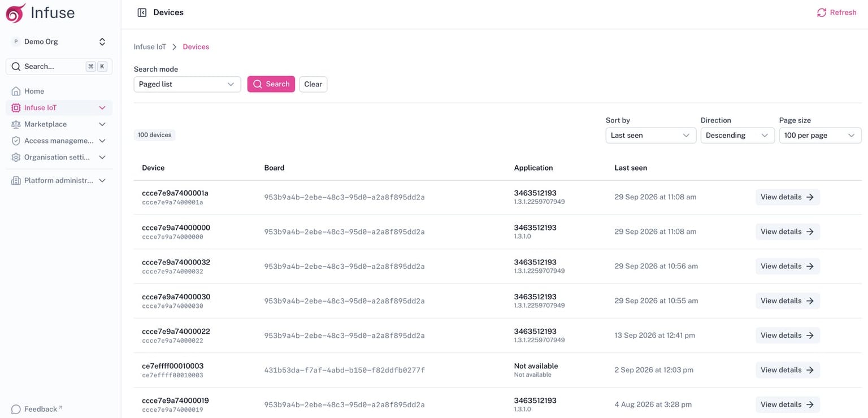Click last seen 29 Sep 2026 at 10:56 am
The width and height of the screenshot is (868, 418).
656,266
